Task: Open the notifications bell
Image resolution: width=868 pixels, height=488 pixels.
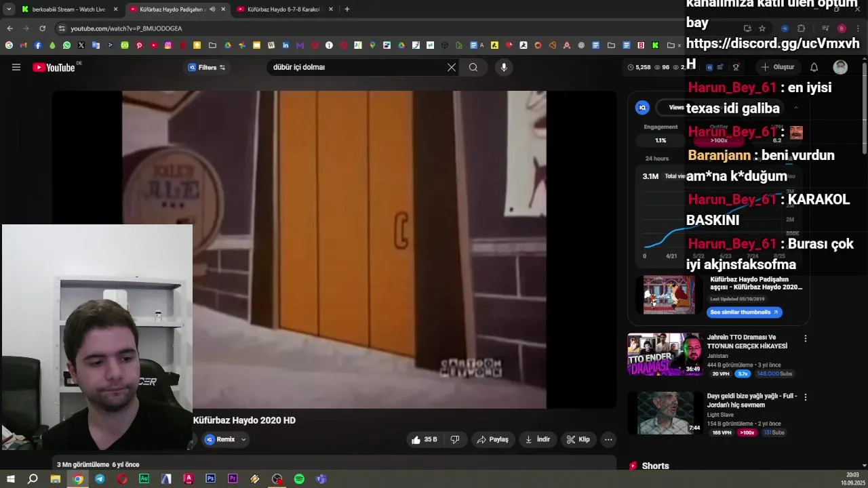Action: click(814, 67)
